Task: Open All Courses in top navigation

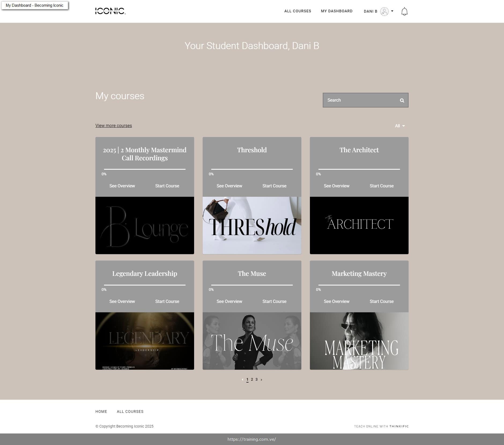Action: (x=298, y=11)
